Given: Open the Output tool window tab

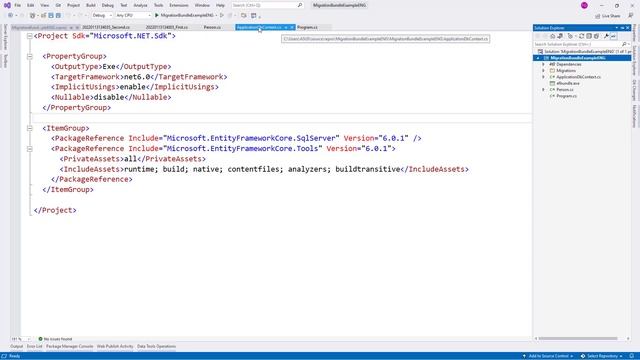Looking at the screenshot, I should [16, 347].
